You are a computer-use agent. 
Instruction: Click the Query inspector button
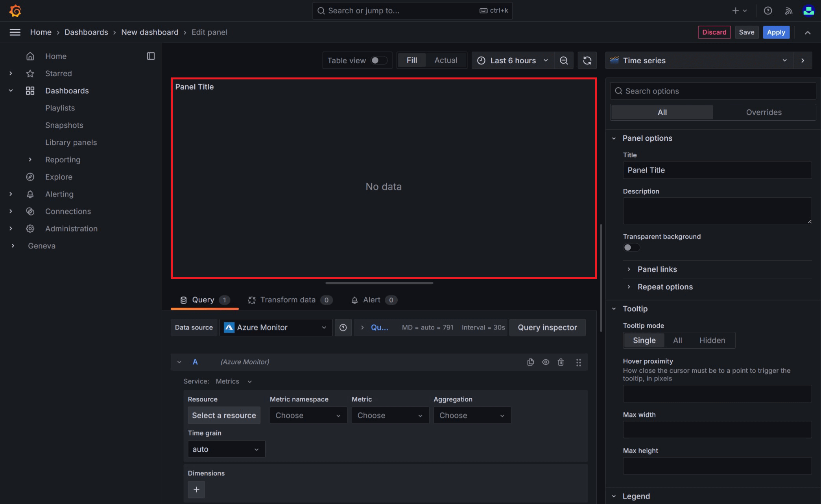(547, 327)
